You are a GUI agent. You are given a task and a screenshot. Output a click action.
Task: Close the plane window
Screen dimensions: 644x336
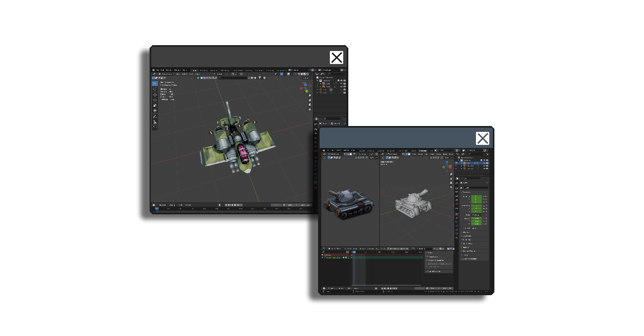click(337, 58)
